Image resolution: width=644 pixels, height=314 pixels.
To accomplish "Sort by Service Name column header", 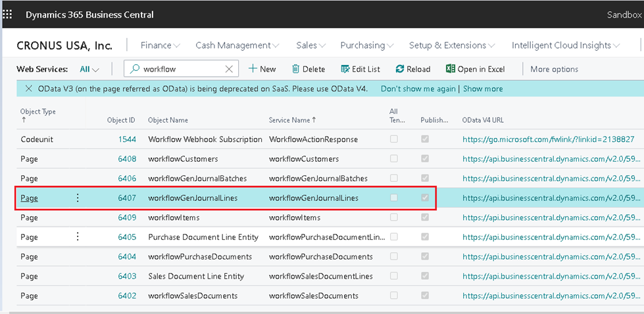I will click(293, 120).
